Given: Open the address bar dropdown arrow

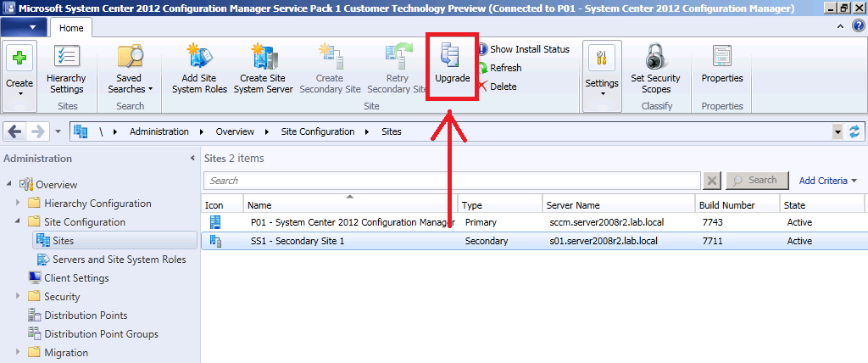Looking at the screenshot, I should [x=838, y=132].
